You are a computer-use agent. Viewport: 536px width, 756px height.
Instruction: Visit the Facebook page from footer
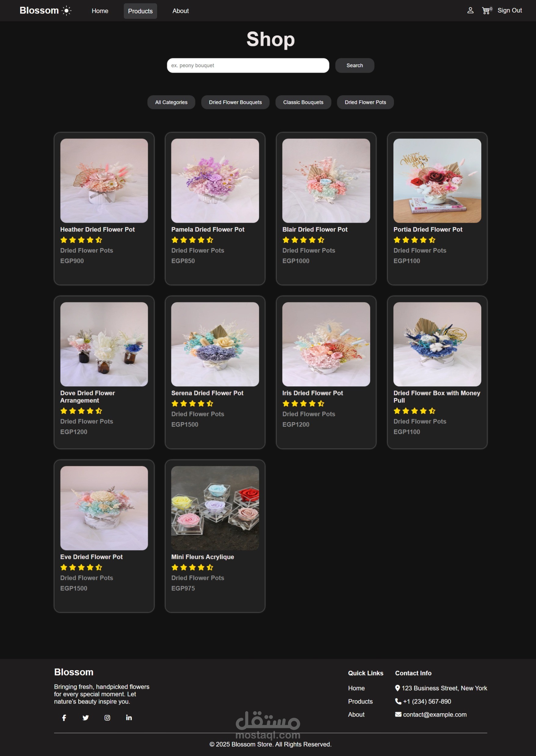coord(64,718)
